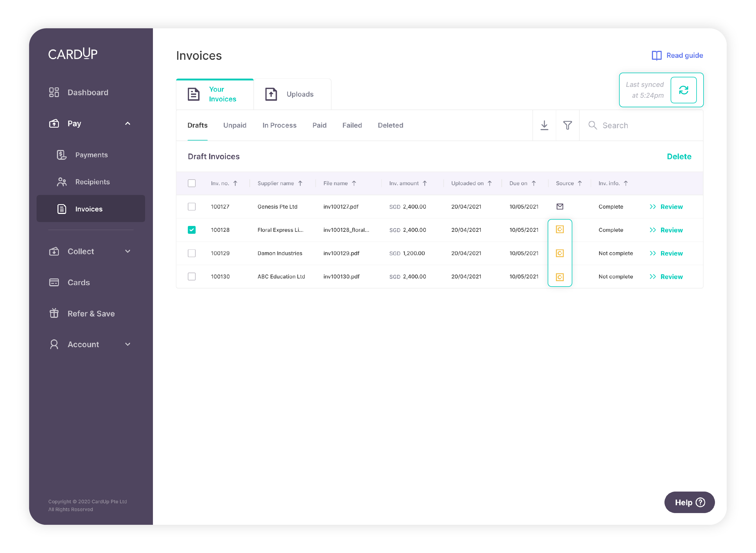Image resolution: width=756 pixels, height=553 pixels.
Task: Switch to the Unpaid tab
Action: tap(235, 125)
